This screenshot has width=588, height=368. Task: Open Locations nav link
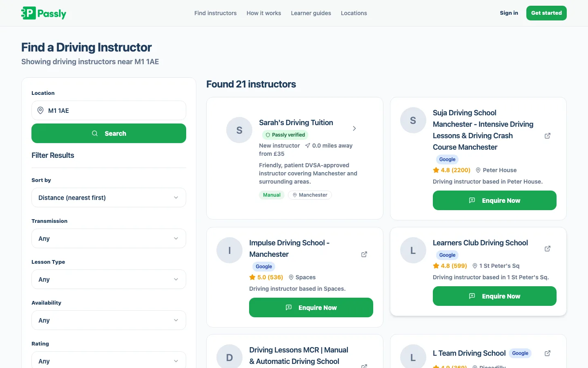click(354, 13)
